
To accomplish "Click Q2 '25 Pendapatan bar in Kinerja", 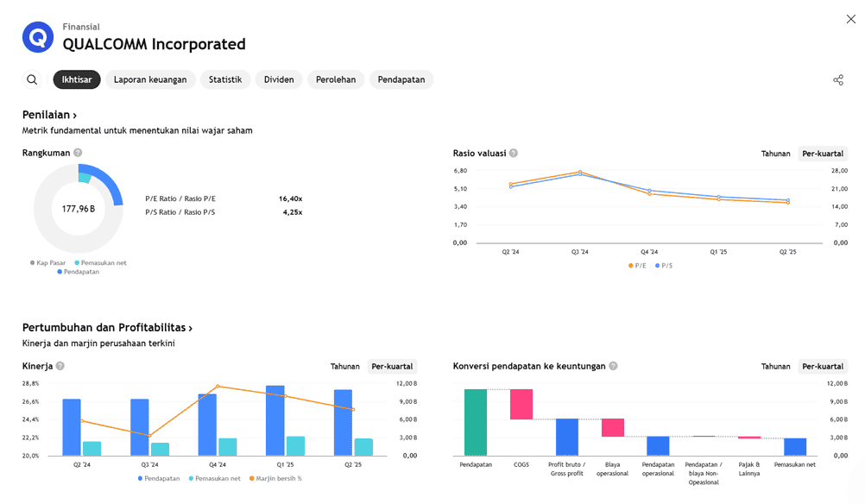I will (343, 423).
